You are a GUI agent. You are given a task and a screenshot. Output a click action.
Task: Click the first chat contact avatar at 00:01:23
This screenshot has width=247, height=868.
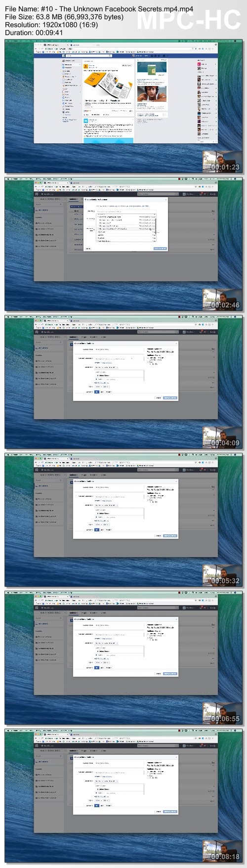(x=199, y=65)
